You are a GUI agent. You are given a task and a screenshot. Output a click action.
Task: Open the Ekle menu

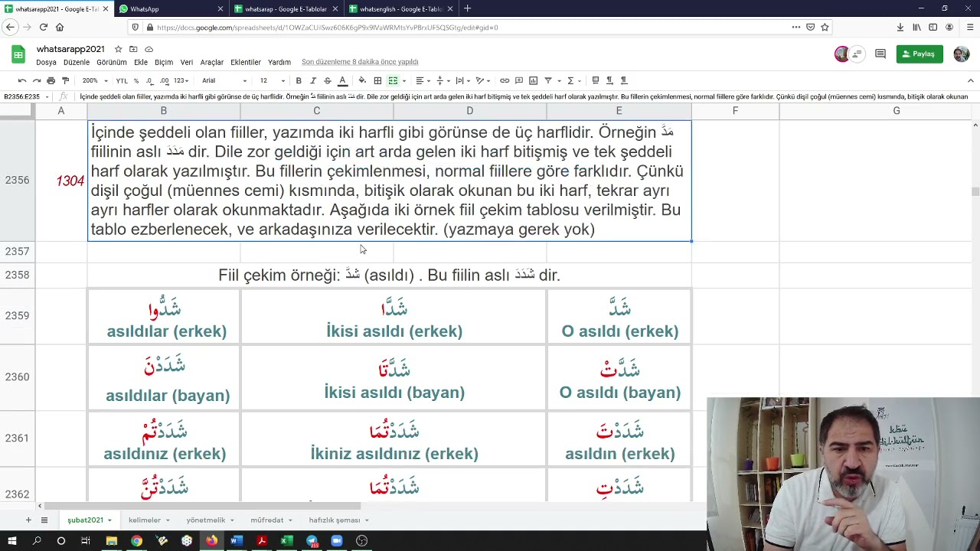141,62
